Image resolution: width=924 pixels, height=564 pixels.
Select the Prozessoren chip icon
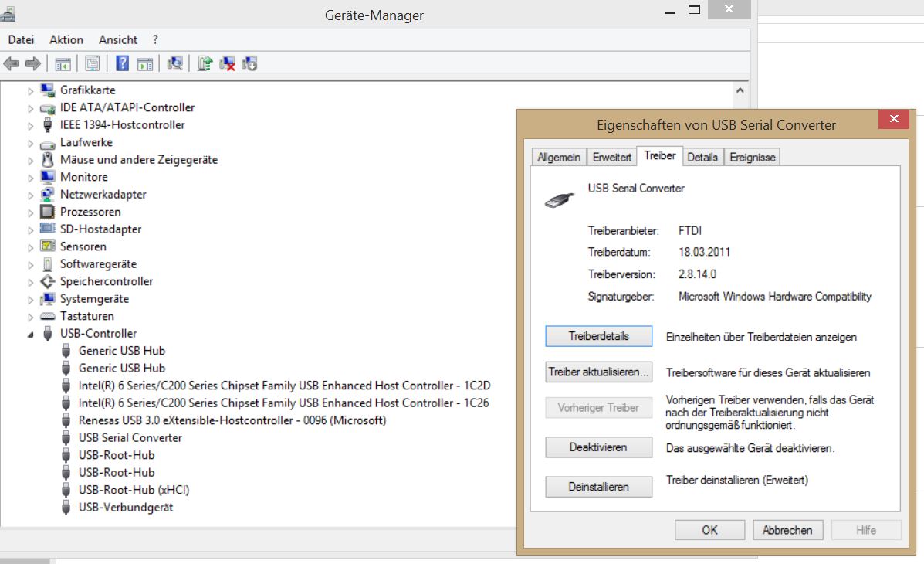pyautogui.click(x=48, y=211)
